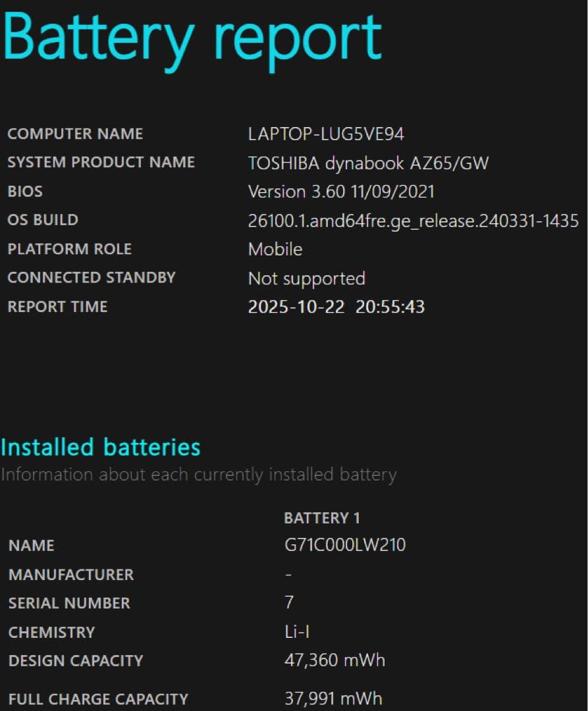Select the Not supported standby value
The height and width of the screenshot is (711, 588).
coord(306,278)
